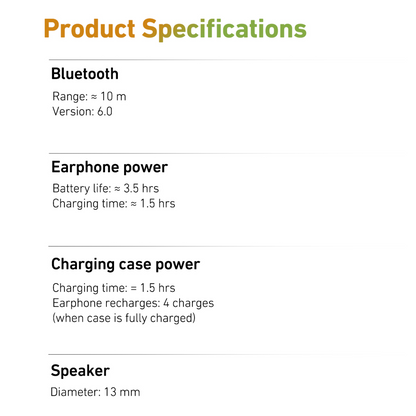This screenshot has width=416, height=416.
Task: Click the divider line above Bluetooth
Action: [x=230, y=60]
